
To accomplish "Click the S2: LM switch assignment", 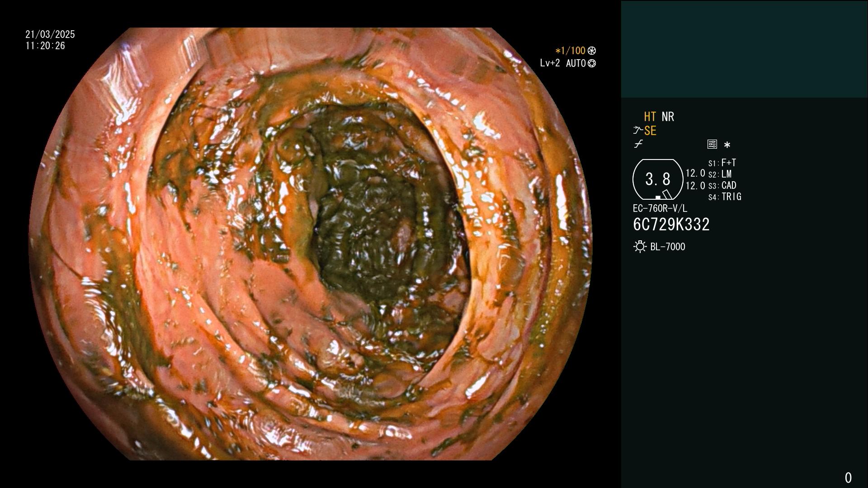I will point(720,174).
